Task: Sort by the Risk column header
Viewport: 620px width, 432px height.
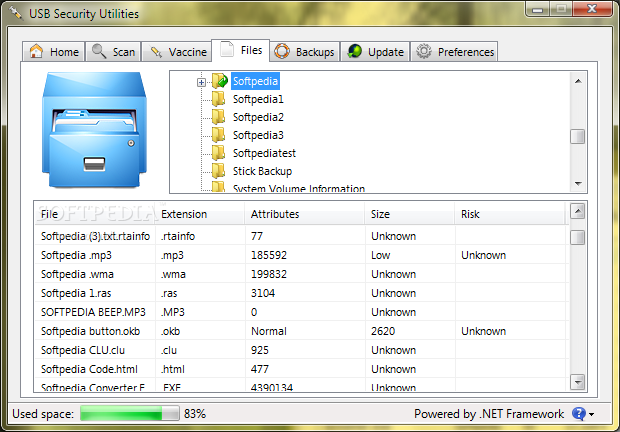Action: pos(510,214)
